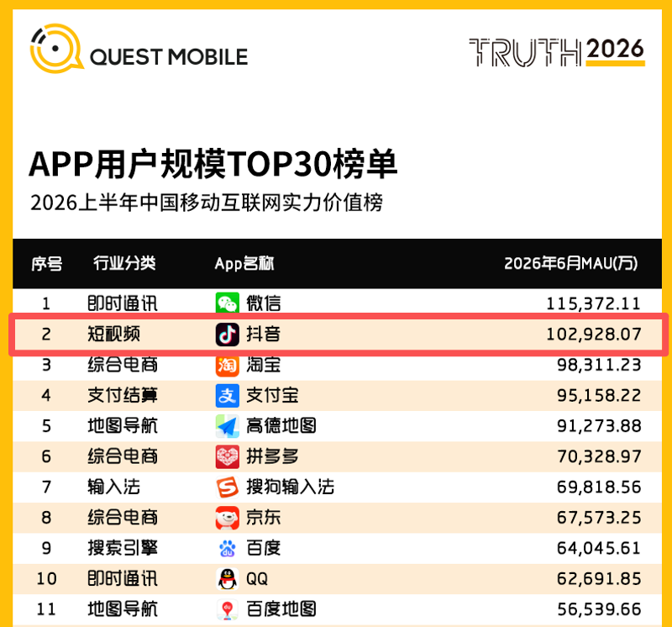Click the category 短视频 in row 2
Image resolution: width=672 pixels, height=627 pixels.
[x=114, y=334]
